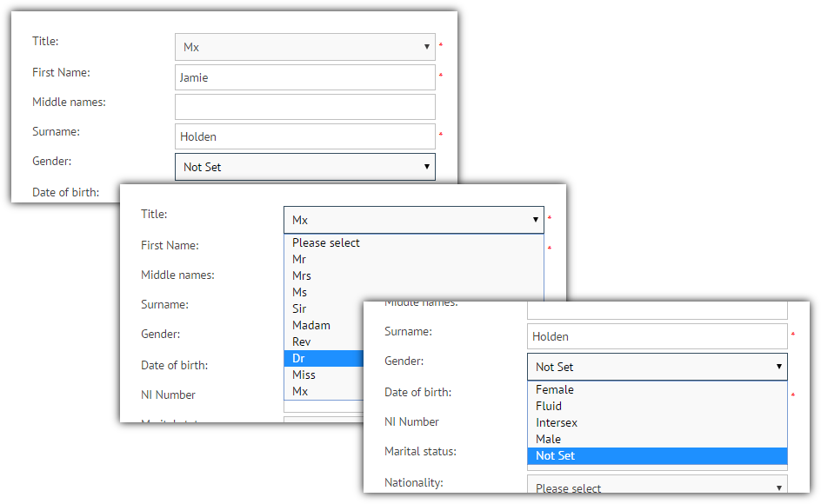This screenshot has height=504, width=821.
Task: Click 'NI Number' label in bottom-right form
Action: click(x=411, y=421)
